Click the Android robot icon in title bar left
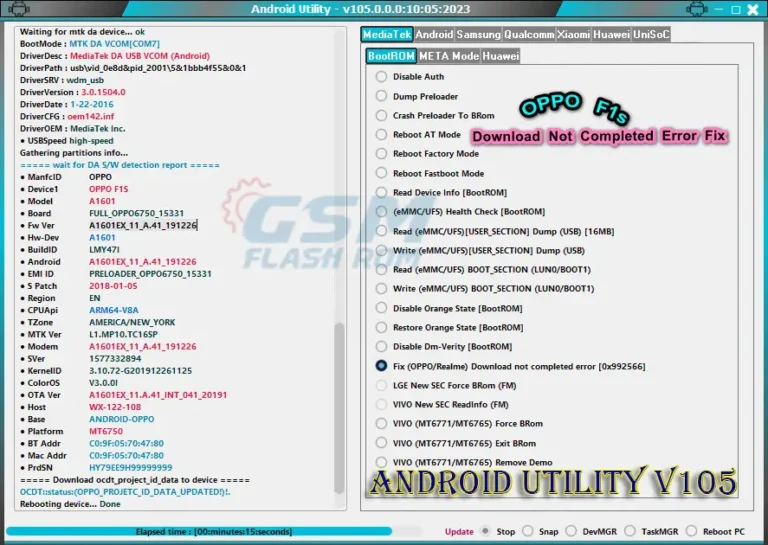Image resolution: width=768 pixels, height=545 pixels. click(16, 10)
